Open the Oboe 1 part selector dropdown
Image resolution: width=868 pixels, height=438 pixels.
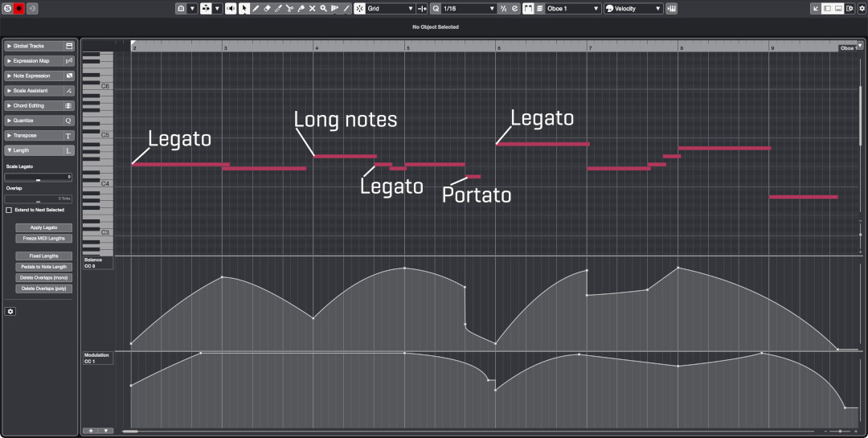(x=573, y=9)
